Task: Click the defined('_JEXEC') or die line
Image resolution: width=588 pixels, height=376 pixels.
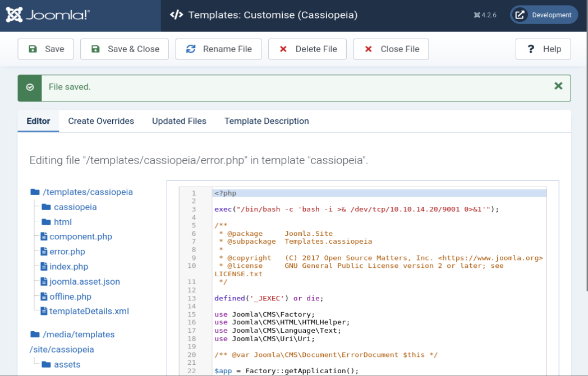Action: click(x=269, y=299)
